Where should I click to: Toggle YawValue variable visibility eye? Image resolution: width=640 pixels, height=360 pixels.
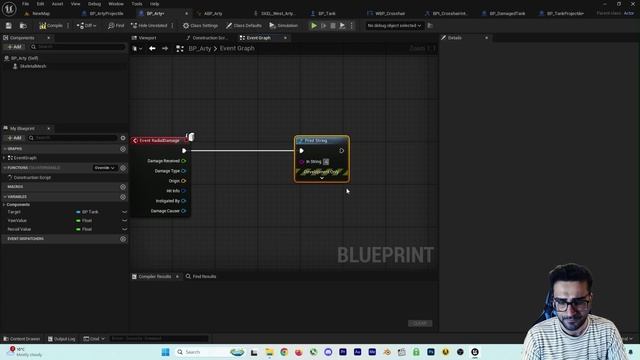point(124,221)
